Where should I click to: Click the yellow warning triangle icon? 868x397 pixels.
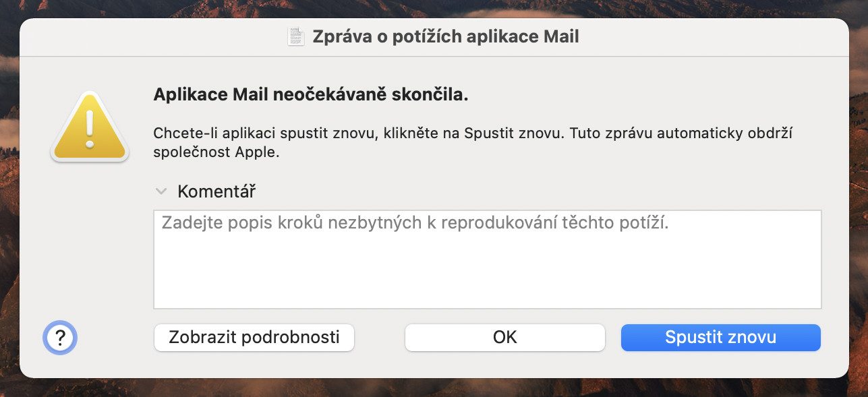pyautogui.click(x=89, y=127)
